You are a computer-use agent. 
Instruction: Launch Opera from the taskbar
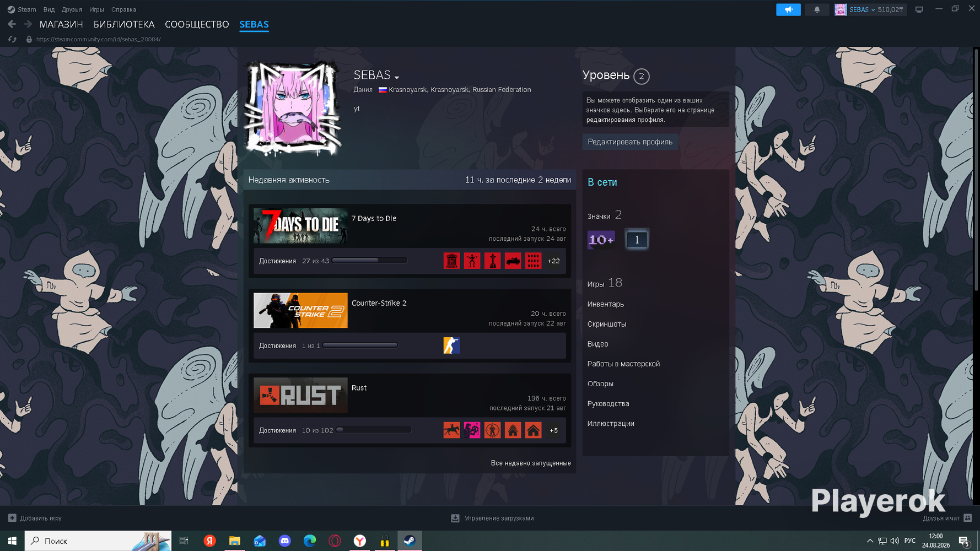(335, 541)
